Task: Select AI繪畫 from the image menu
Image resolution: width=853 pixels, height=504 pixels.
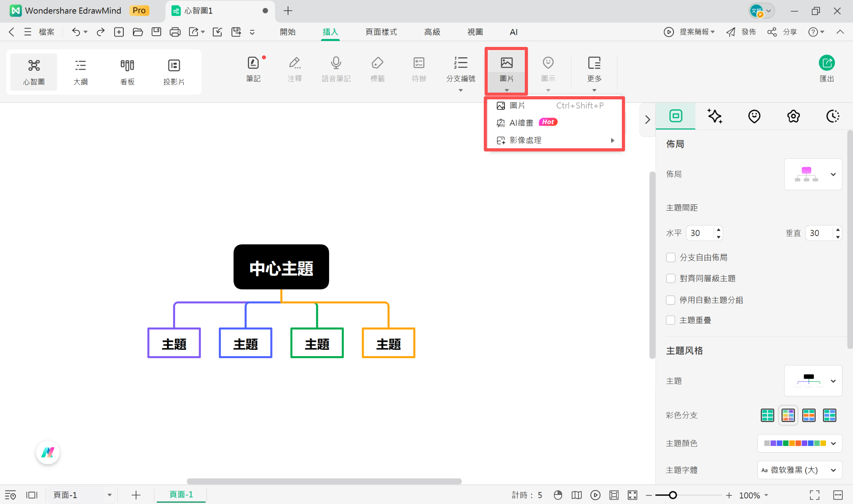Action: (x=522, y=123)
